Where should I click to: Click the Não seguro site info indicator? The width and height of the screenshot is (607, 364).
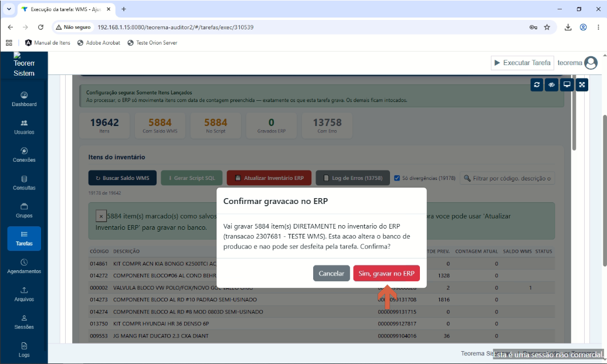coord(73,27)
